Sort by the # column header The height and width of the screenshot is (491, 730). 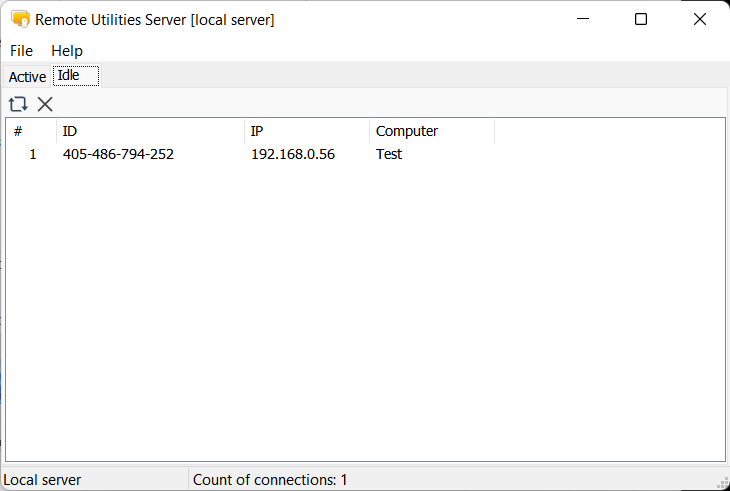point(31,131)
